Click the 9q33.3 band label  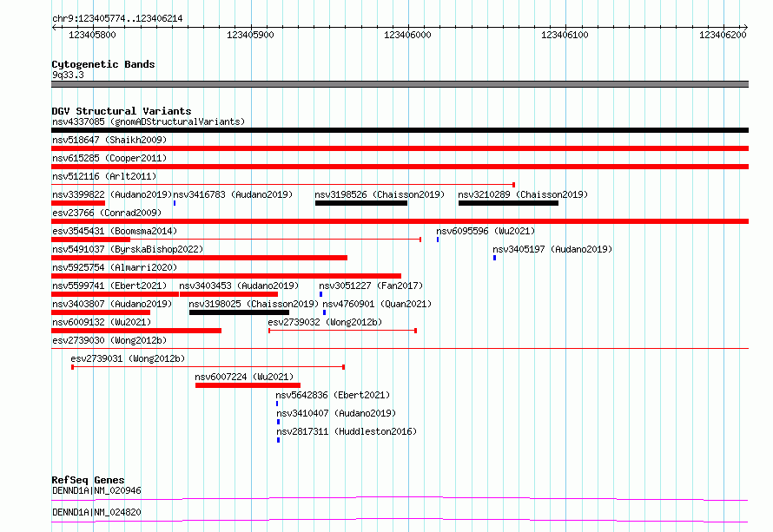68,75
